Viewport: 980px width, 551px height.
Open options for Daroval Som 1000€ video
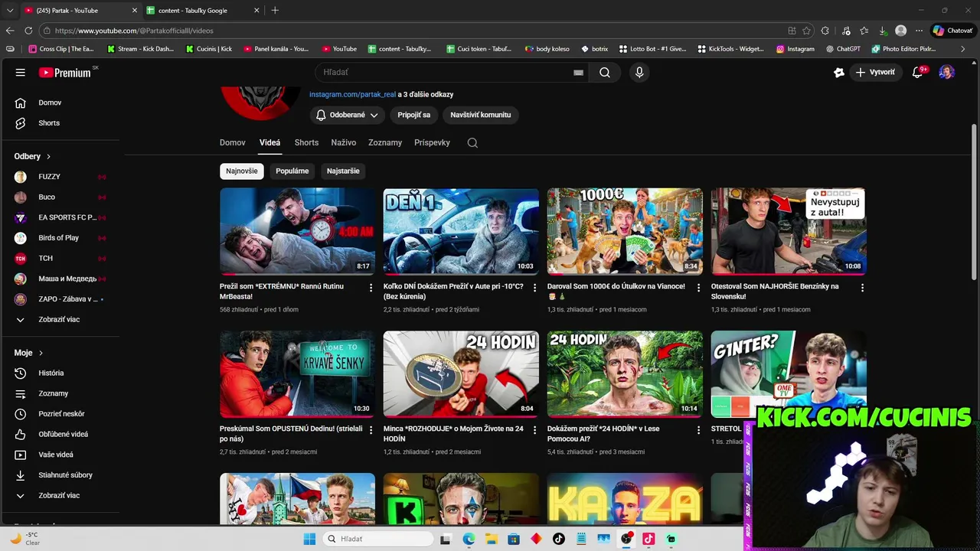(698, 287)
